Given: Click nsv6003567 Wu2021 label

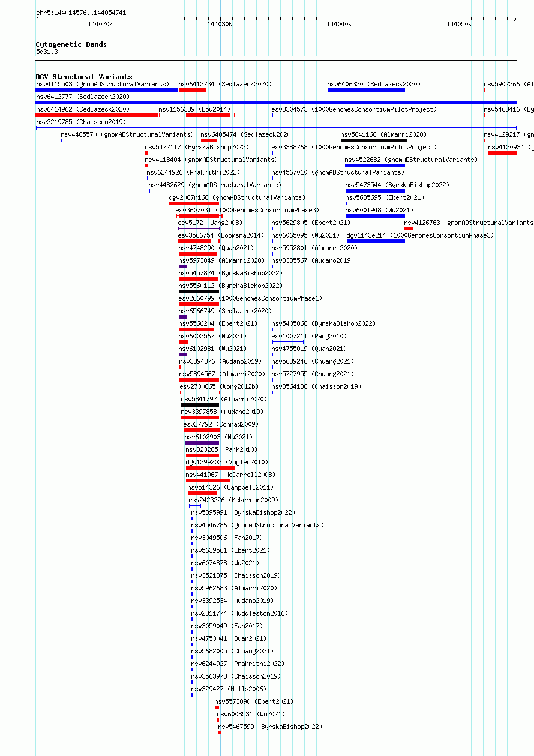Looking at the screenshot, I should 212,336.
